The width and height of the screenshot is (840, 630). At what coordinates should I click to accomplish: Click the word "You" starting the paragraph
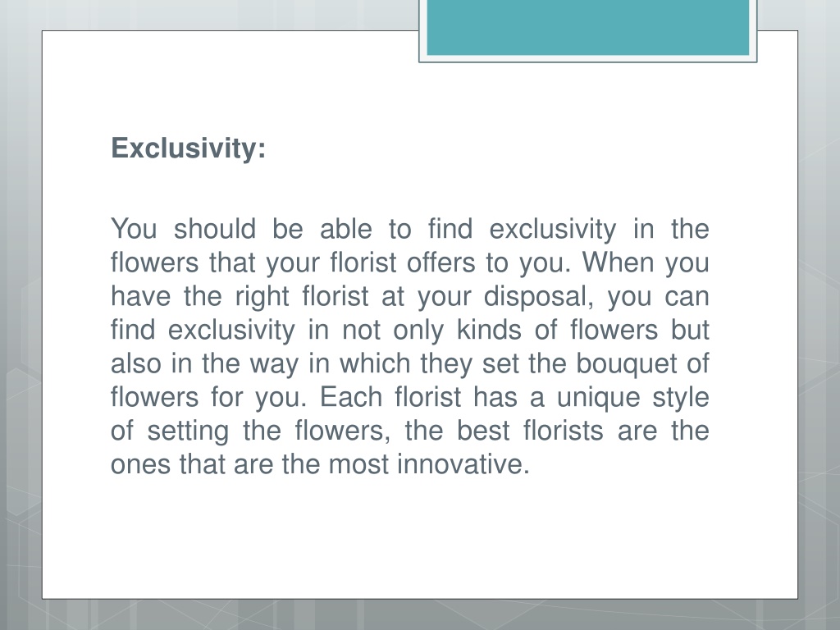pos(134,230)
